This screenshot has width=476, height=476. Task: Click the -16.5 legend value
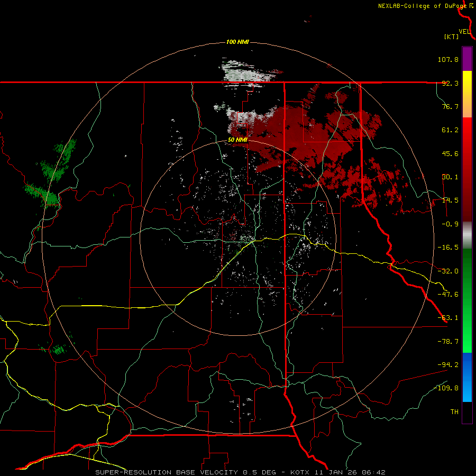[448, 248]
